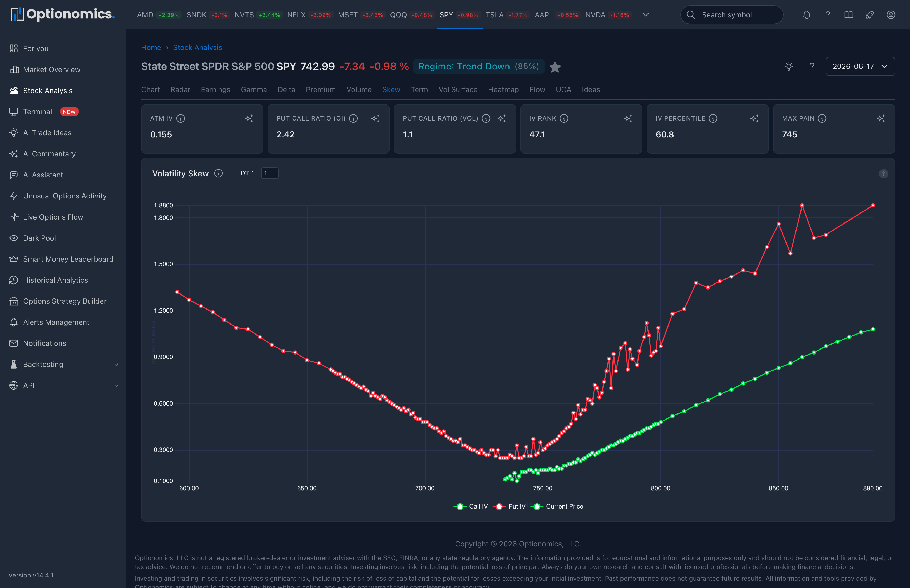Click Max Pain info icon
Viewport: 910px width, 588px height.
click(822, 118)
